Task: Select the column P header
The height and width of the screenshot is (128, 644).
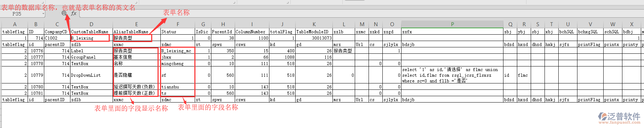Action: coord(452,24)
